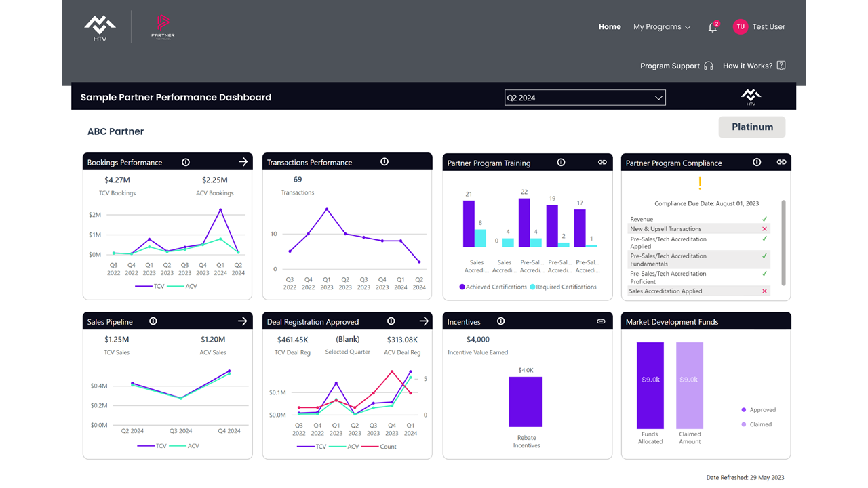The width and height of the screenshot is (868, 488).
Task: Click the Approved legend color dot
Action: click(744, 410)
